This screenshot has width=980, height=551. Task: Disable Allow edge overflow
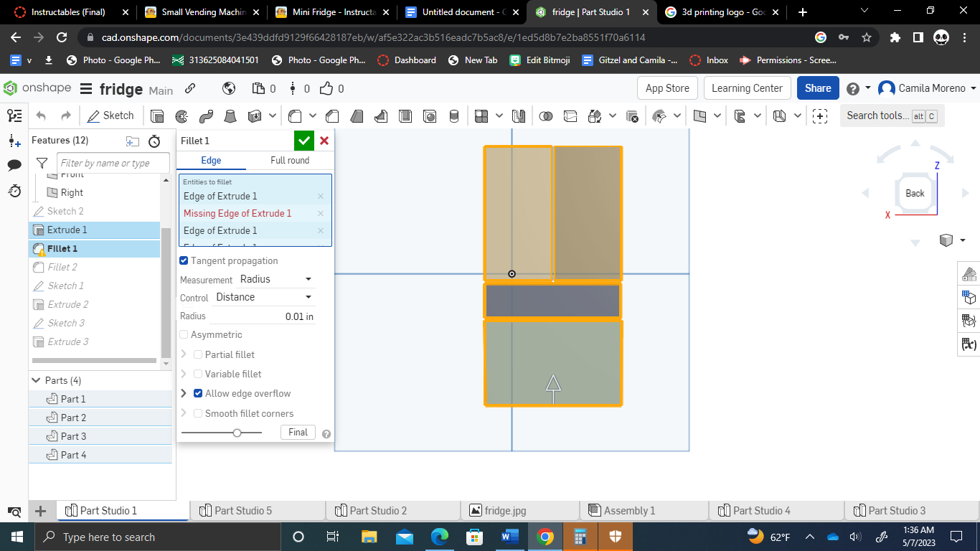coord(198,393)
